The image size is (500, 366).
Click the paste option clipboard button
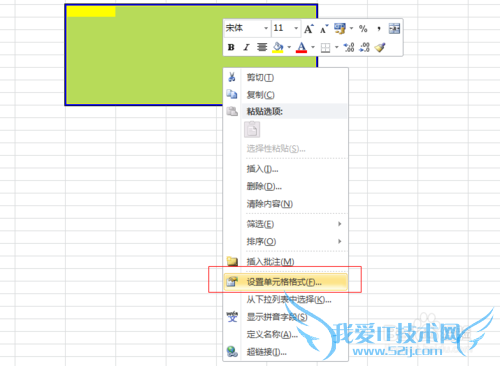[x=252, y=130]
